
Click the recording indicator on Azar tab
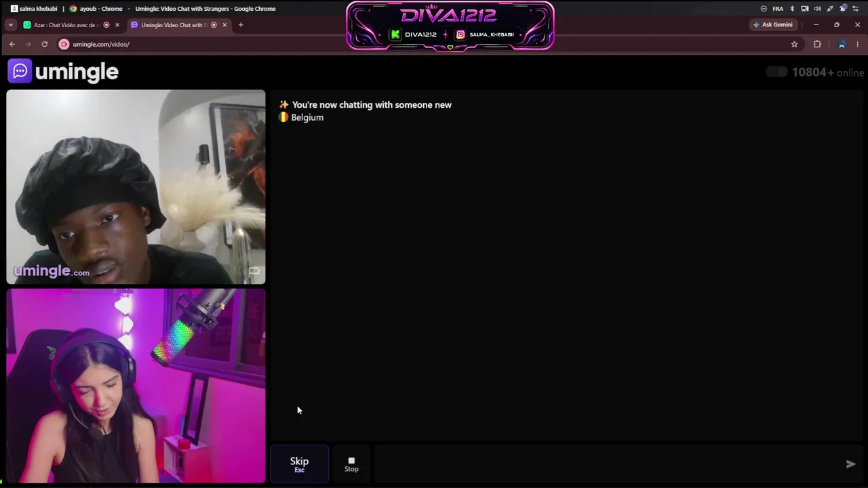tap(106, 25)
